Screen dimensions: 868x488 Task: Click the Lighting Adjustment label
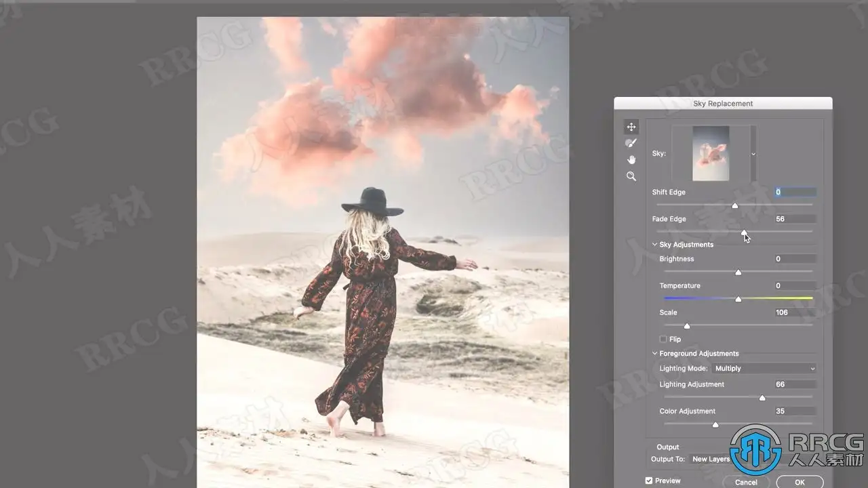(x=692, y=384)
